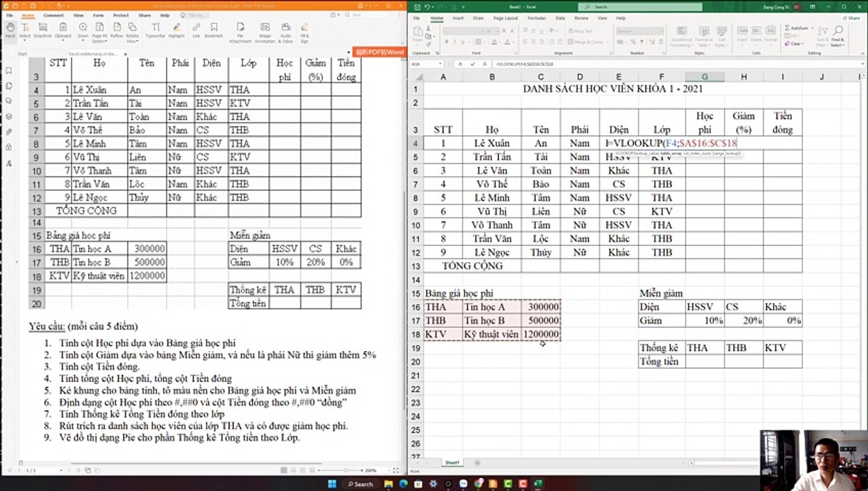
Task: Open the Formulas tab in Excel
Action: coord(536,18)
